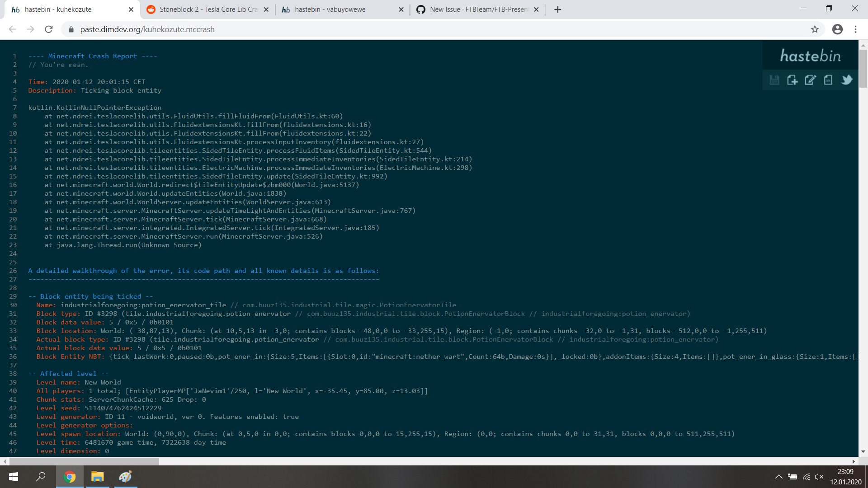This screenshot has height=488, width=868.
Task: View site security lock icon
Action: [x=71, y=29]
